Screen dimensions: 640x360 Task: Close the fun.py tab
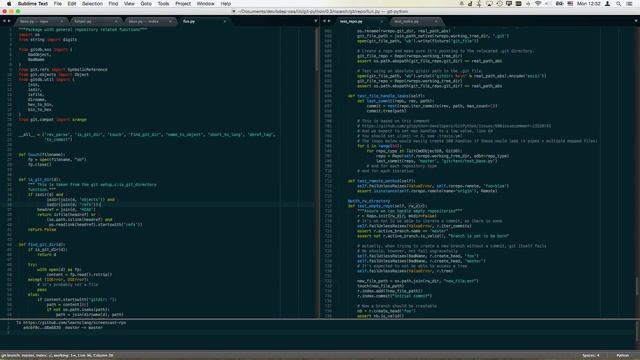click(x=224, y=21)
